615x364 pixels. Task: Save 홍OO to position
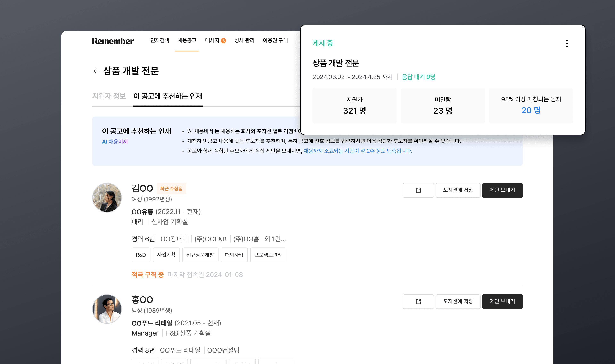point(458,301)
